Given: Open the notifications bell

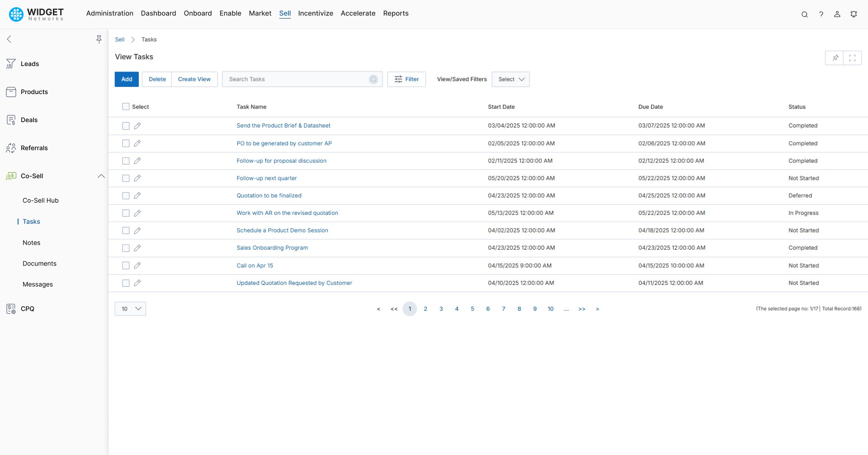Looking at the screenshot, I should point(854,14).
